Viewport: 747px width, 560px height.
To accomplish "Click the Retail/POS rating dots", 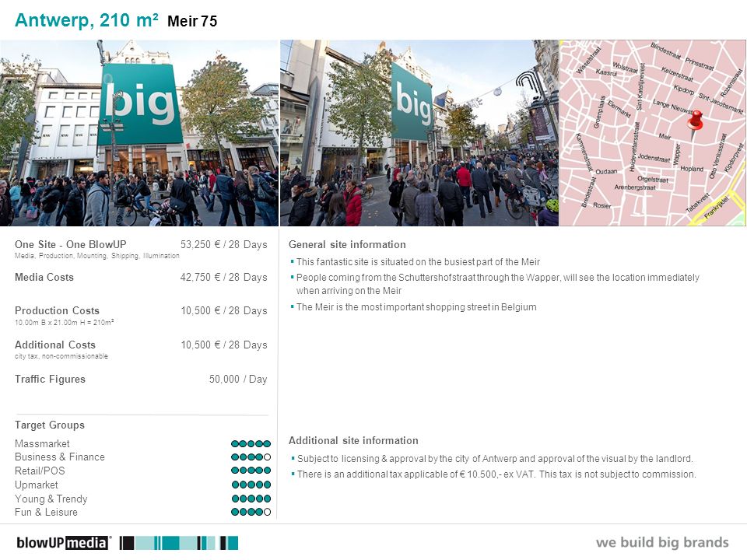I will point(251,471).
